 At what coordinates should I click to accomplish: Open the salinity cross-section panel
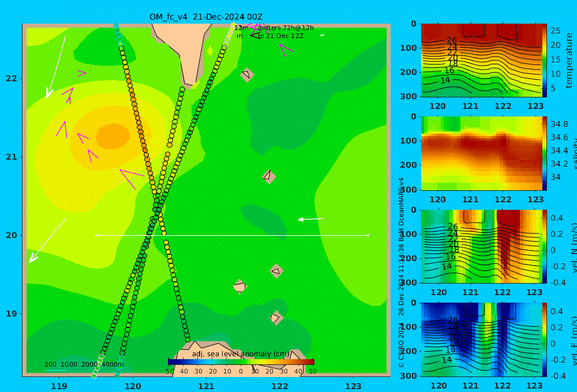481,153
